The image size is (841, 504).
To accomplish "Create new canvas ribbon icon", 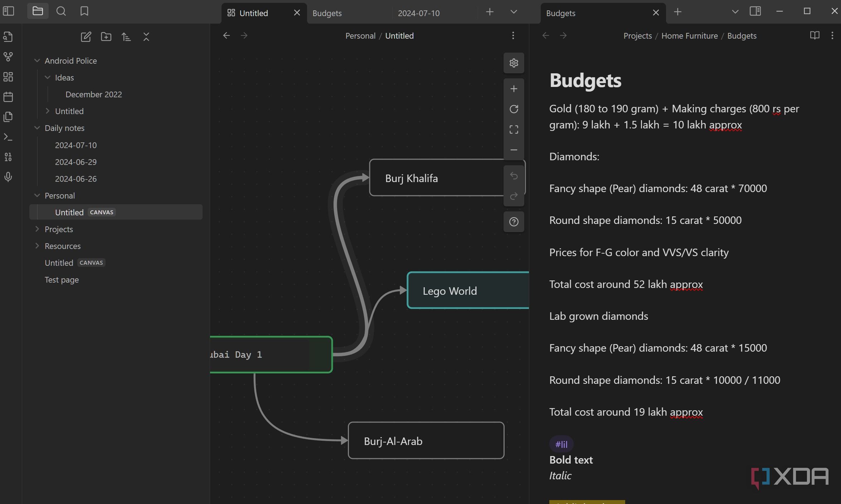I will pyautogui.click(x=8, y=77).
